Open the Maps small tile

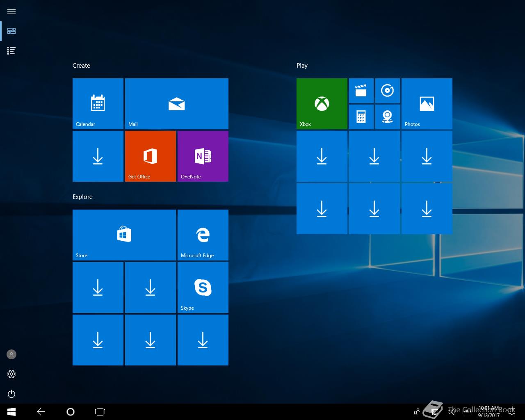(388, 117)
